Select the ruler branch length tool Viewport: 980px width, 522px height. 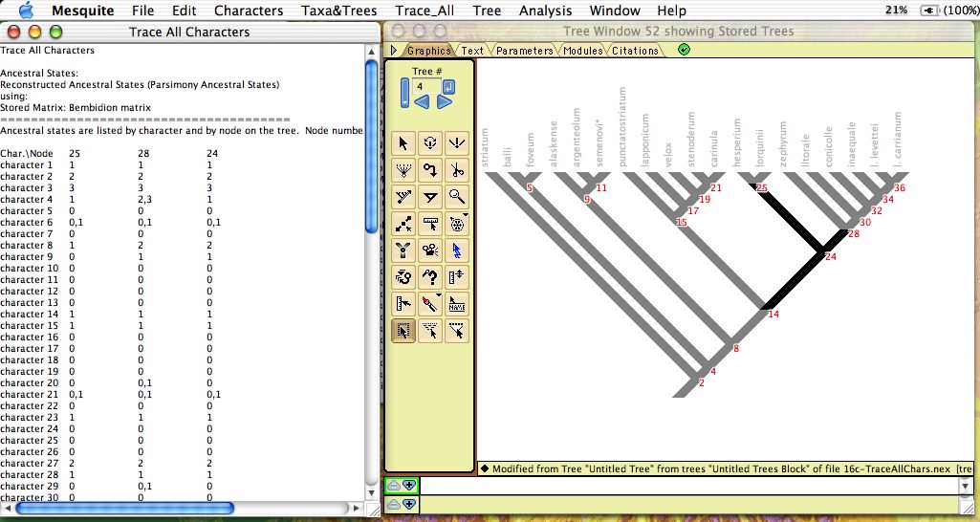coord(430,224)
